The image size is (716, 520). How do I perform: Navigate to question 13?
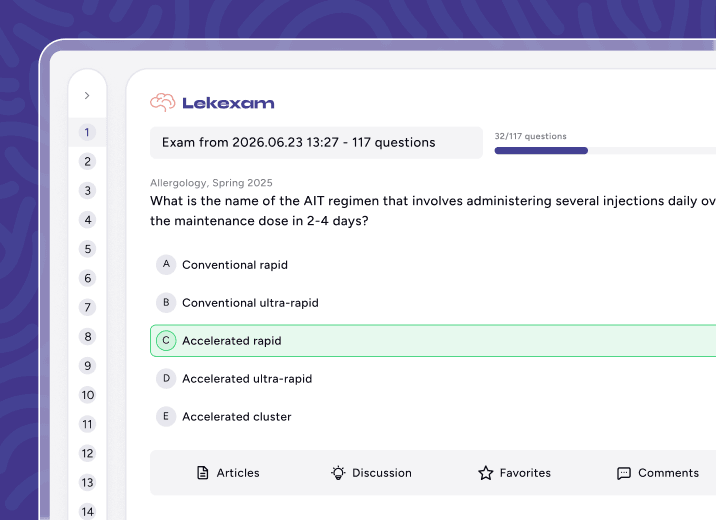click(87, 483)
